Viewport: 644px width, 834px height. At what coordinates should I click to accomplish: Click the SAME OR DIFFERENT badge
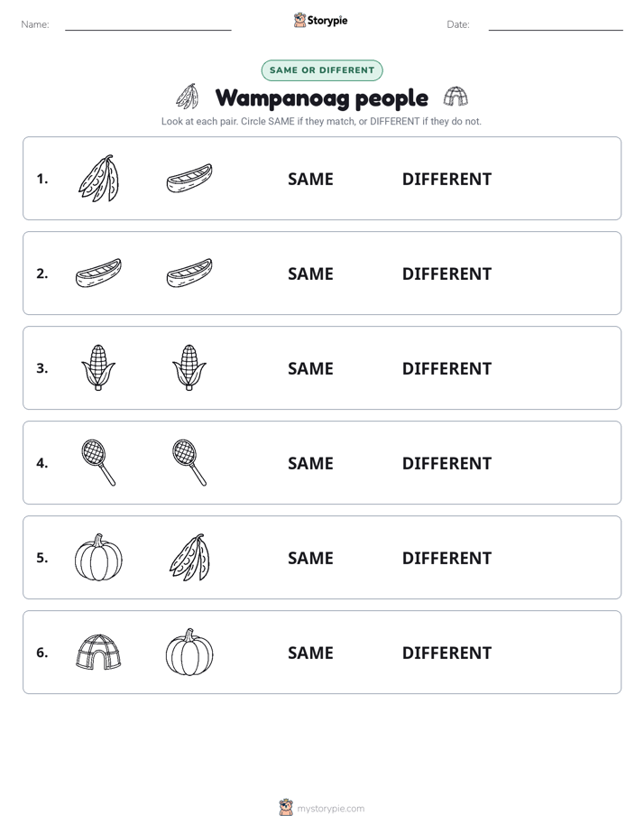322,70
